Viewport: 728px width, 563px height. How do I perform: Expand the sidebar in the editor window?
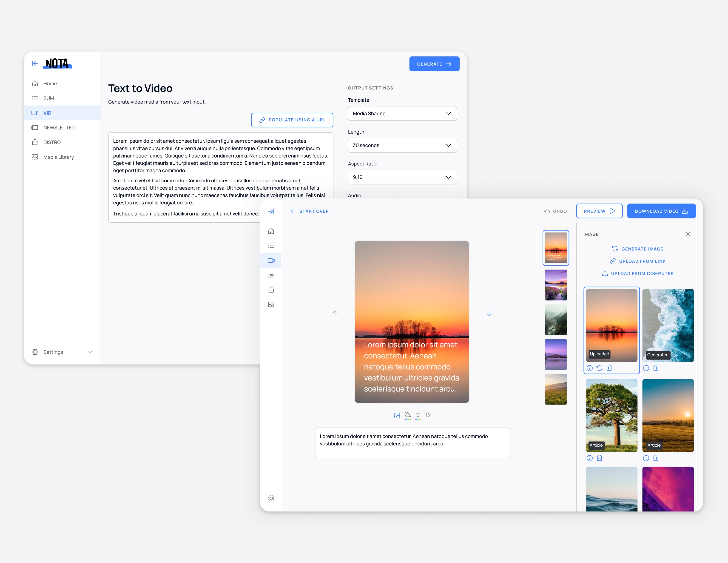271,211
